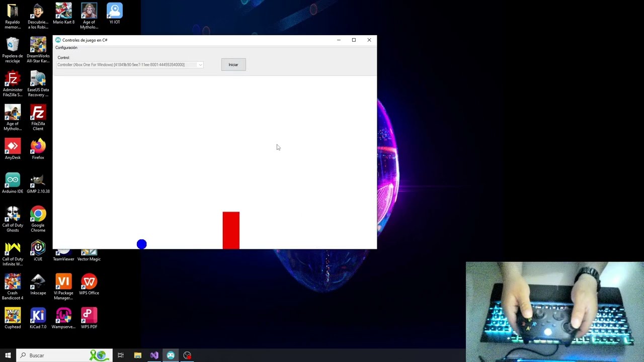The height and width of the screenshot is (362, 644).
Task: Select the Descubriendo a los Robinsons shortcut
Action: [38, 16]
